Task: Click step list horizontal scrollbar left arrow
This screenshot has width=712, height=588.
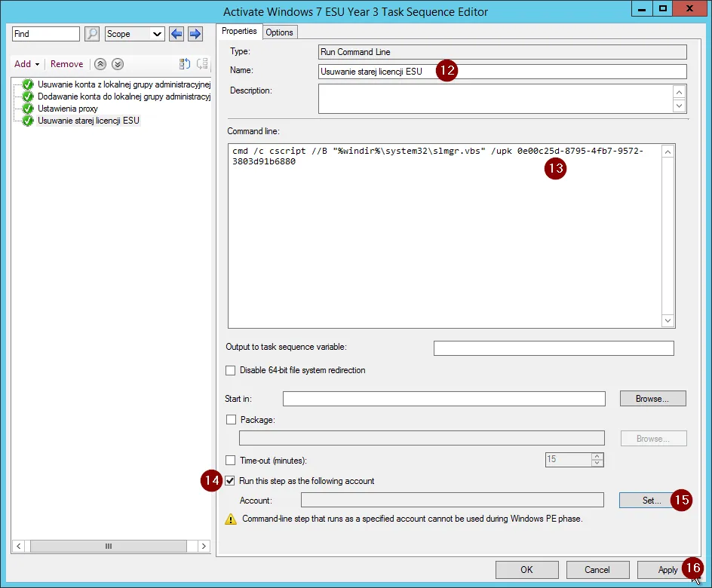Action: [19, 547]
